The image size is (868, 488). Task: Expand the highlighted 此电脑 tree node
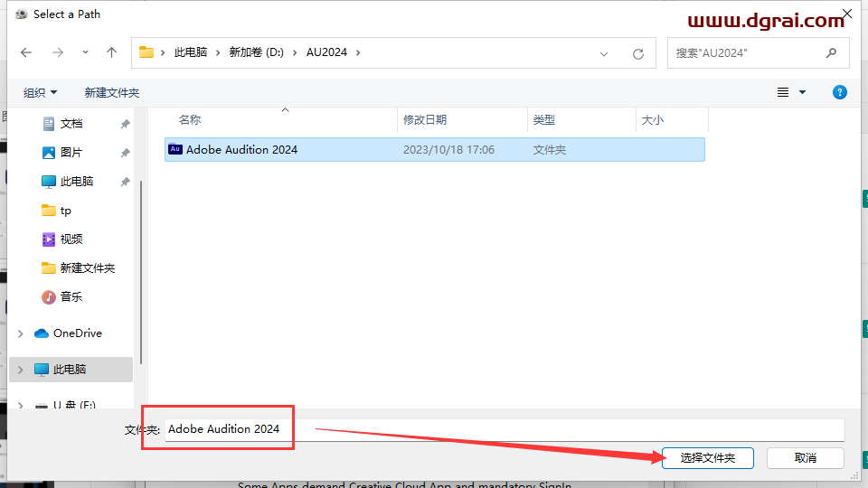click(21, 370)
